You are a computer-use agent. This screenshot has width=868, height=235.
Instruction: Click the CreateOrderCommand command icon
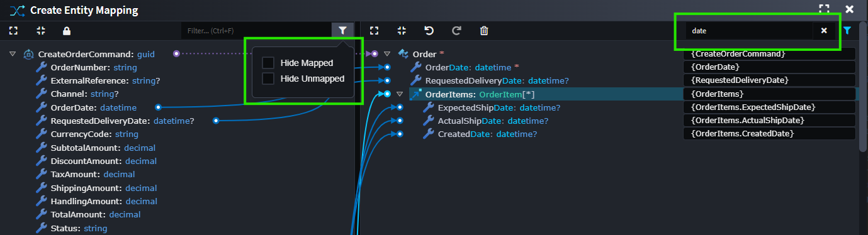click(x=28, y=55)
